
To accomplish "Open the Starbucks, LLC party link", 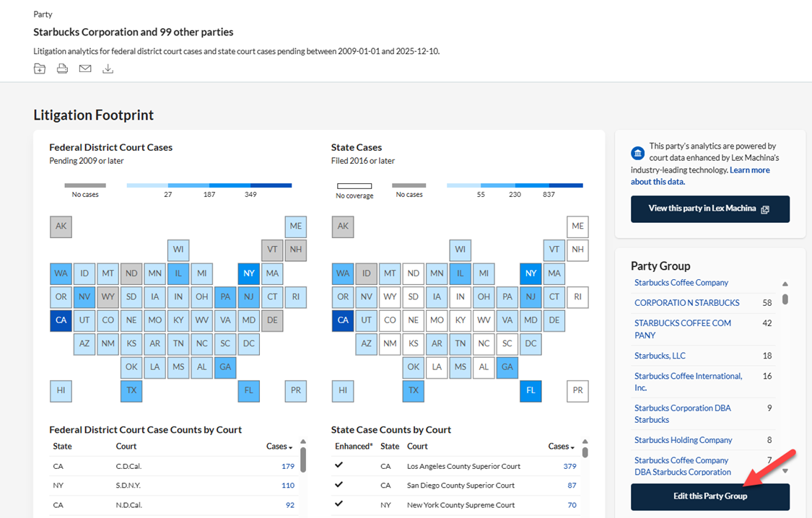I will 660,356.
